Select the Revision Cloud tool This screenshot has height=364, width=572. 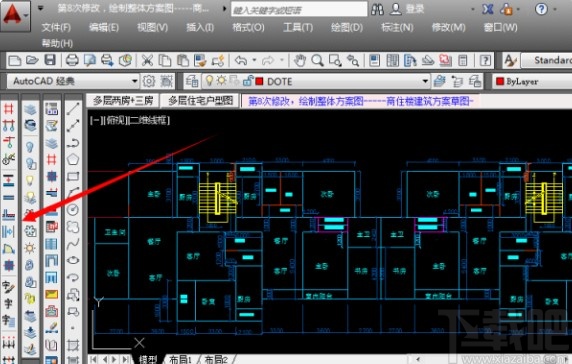point(73,227)
